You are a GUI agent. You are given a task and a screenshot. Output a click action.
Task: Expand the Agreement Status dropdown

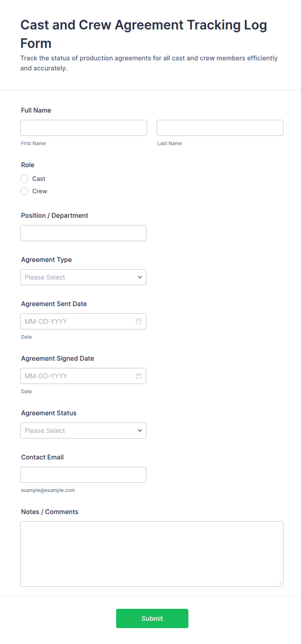pos(83,431)
